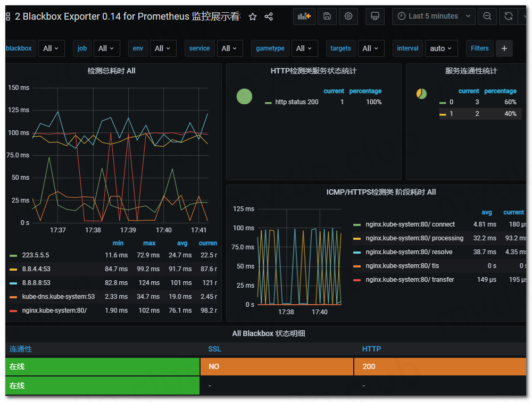Refresh the dashboard now
The height and width of the screenshot is (402, 532).
pyautogui.click(x=508, y=16)
